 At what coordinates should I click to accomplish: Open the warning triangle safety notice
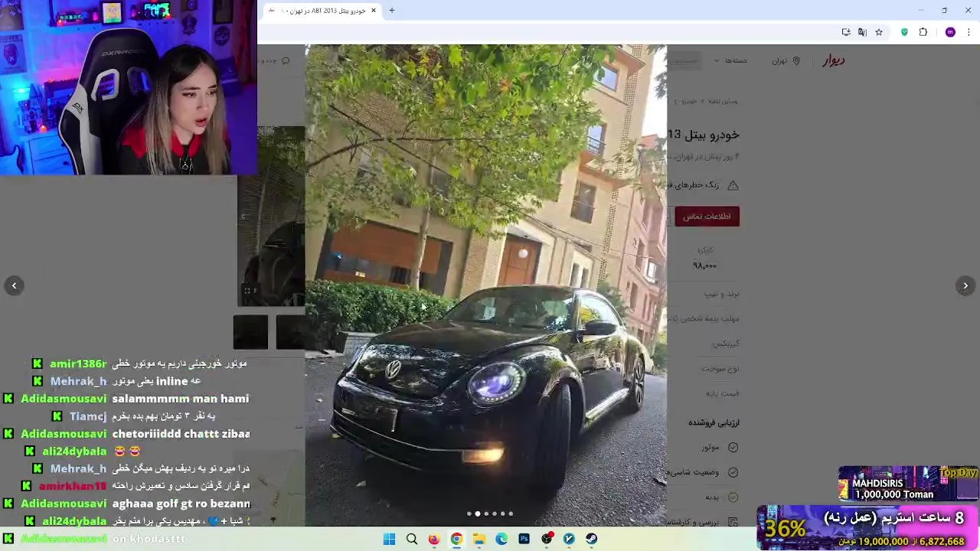(733, 185)
